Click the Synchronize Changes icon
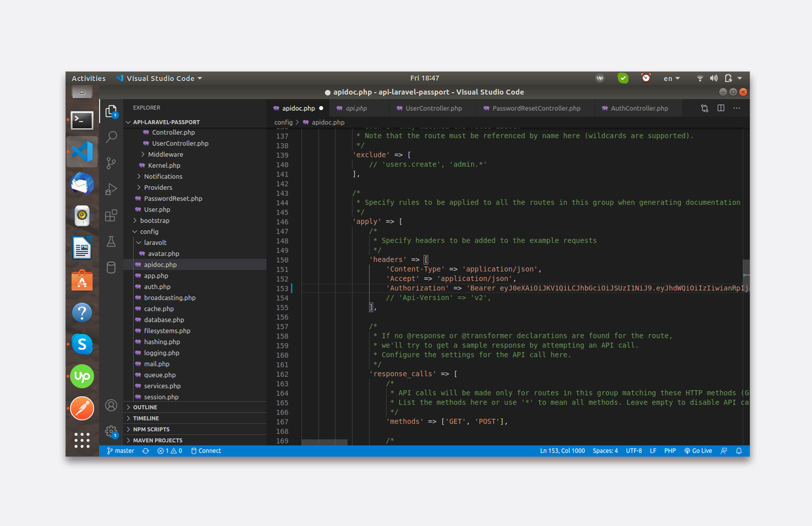This screenshot has height=526, width=812. [145, 451]
